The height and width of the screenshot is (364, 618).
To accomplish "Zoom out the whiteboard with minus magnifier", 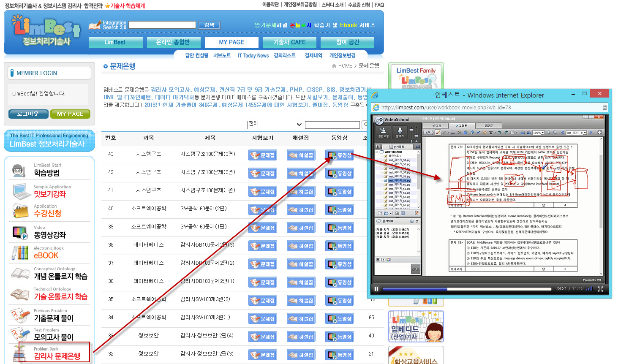I will pyautogui.click(x=549, y=133).
